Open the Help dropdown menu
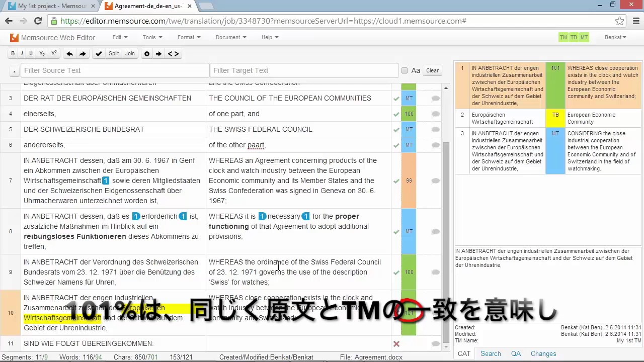 click(x=270, y=38)
